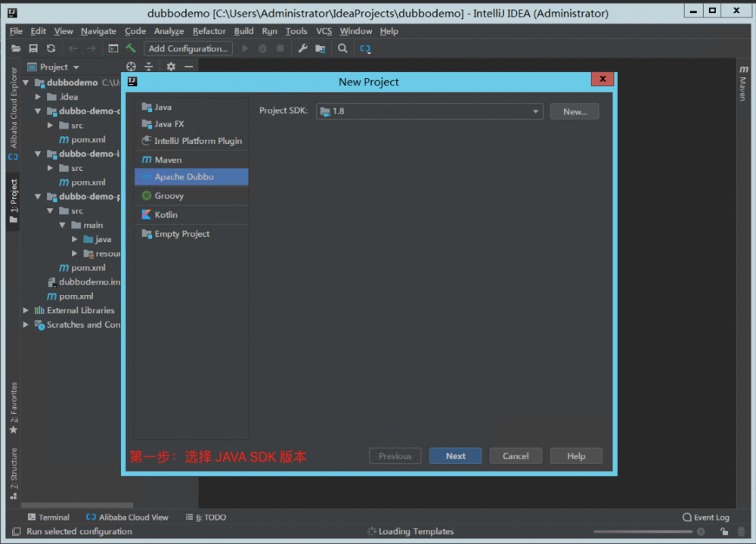Click the Loading Templates progress bar
This screenshot has height=544, width=756.
(x=643, y=531)
